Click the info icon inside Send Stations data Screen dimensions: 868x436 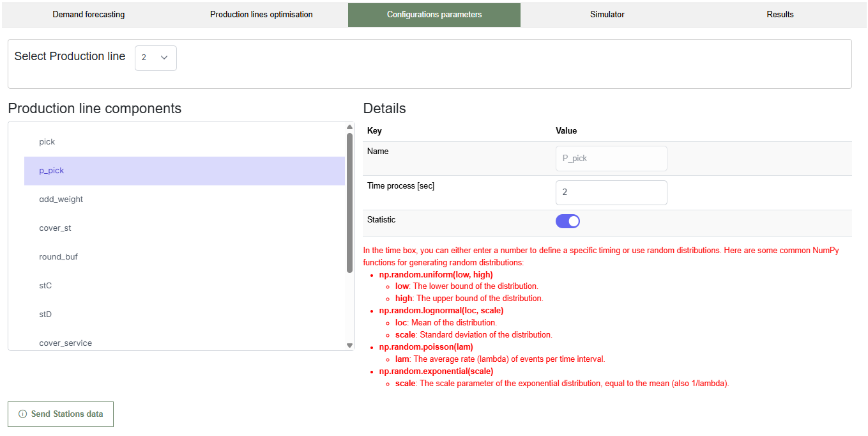pos(22,414)
